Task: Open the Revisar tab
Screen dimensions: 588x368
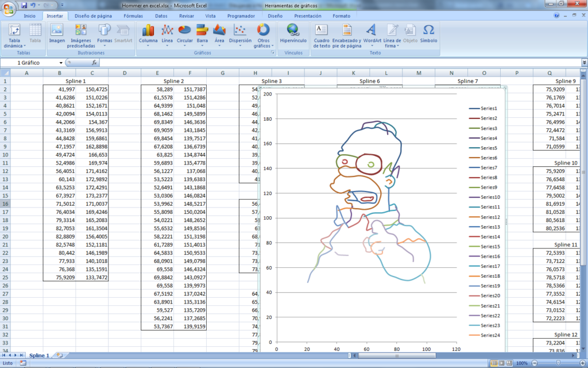Action: click(x=187, y=16)
